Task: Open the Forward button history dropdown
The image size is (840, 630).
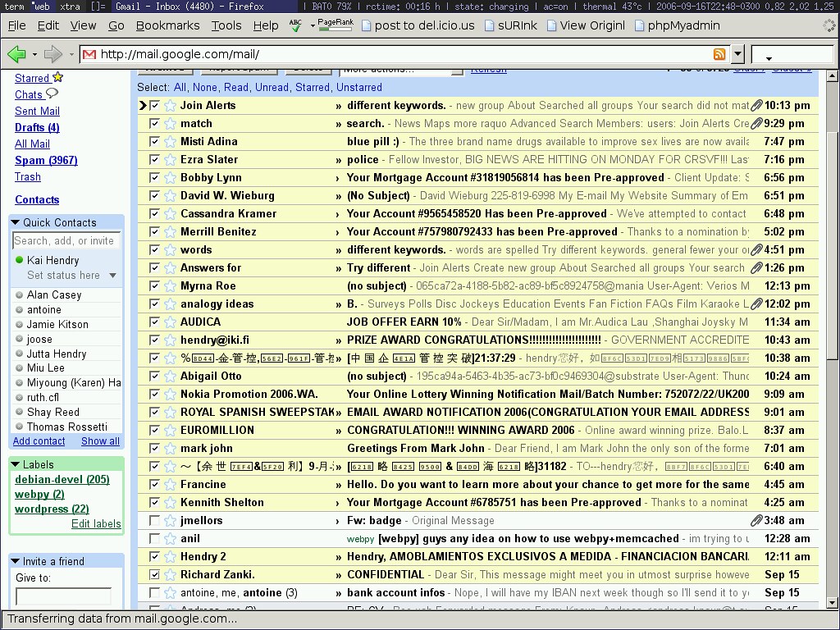Action: 71,54
